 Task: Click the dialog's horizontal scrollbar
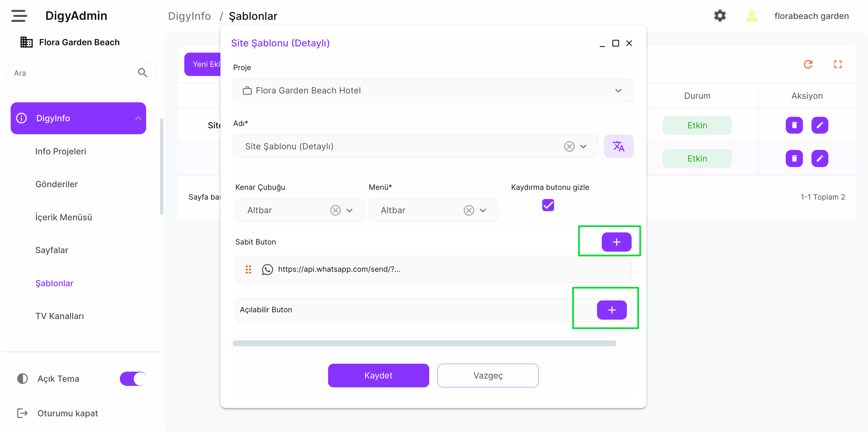[x=424, y=343]
